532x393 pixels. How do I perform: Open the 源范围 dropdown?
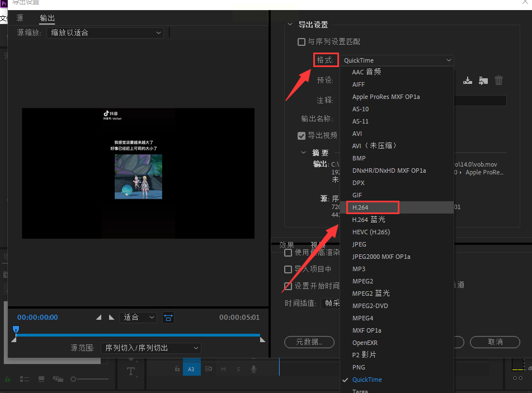click(x=150, y=348)
